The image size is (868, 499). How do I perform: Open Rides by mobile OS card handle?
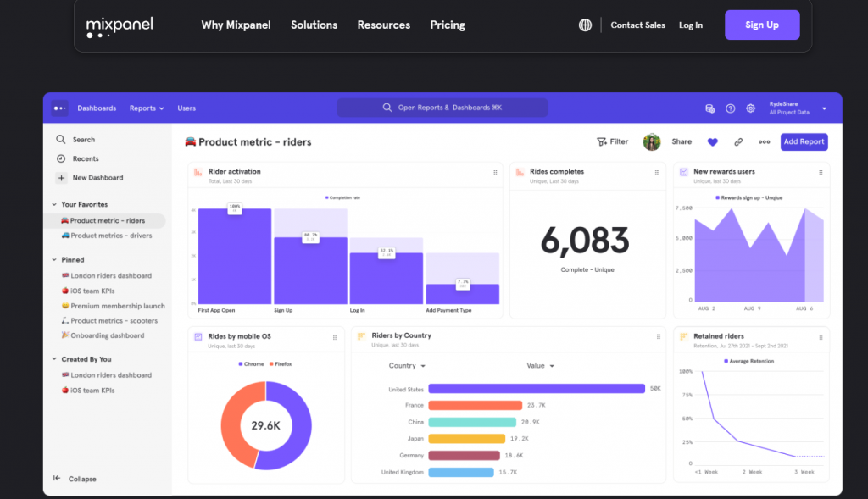click(x=334, y=337)
